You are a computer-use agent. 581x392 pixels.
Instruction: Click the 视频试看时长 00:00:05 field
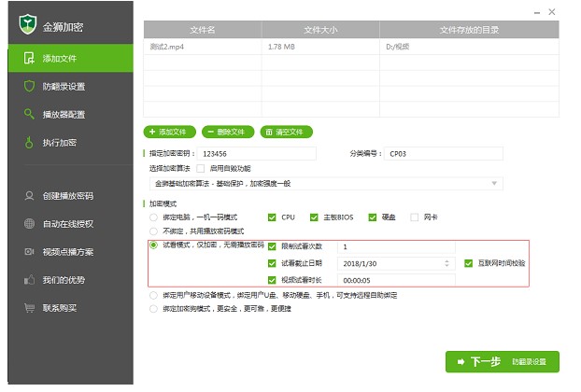[396, 280]
